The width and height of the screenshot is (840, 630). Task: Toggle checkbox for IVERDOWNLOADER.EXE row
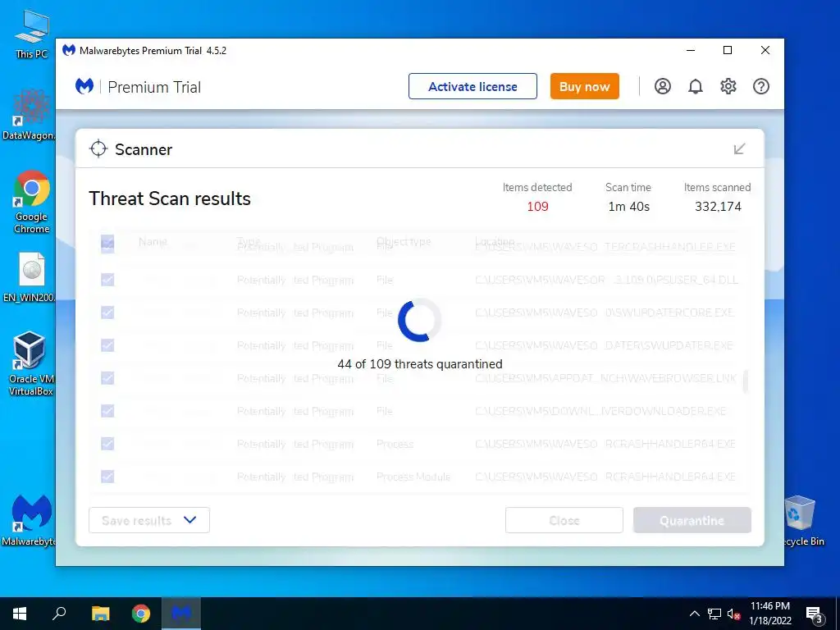click(107, 411)
